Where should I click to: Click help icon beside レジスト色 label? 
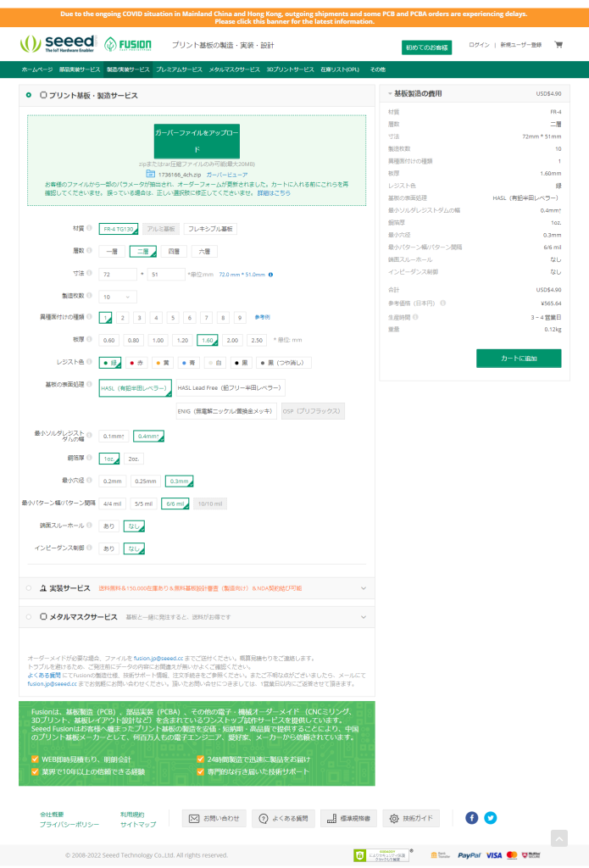[x=90, y=362]
